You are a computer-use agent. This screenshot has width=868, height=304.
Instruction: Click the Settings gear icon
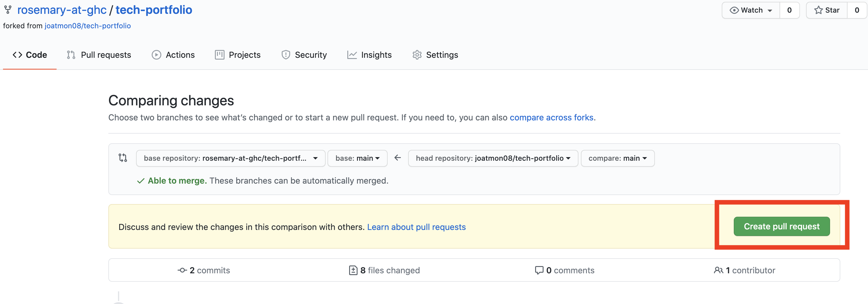417,54
